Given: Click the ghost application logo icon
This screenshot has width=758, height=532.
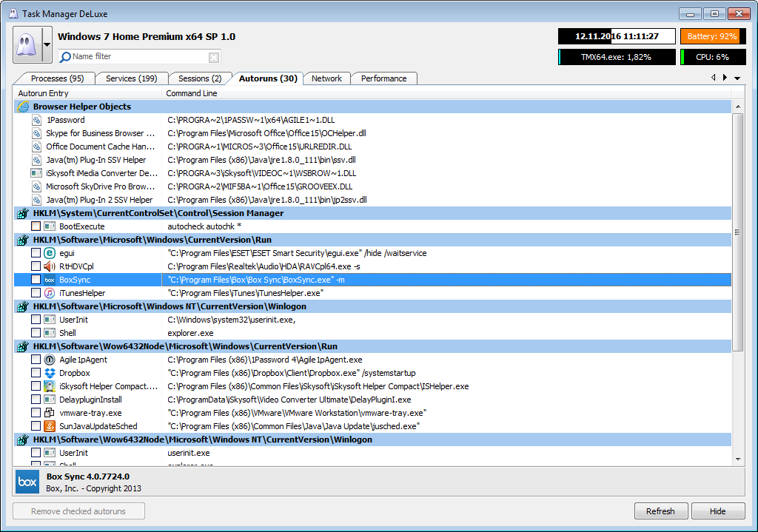Looking at the screenshot, I should [x=27, y=45].
